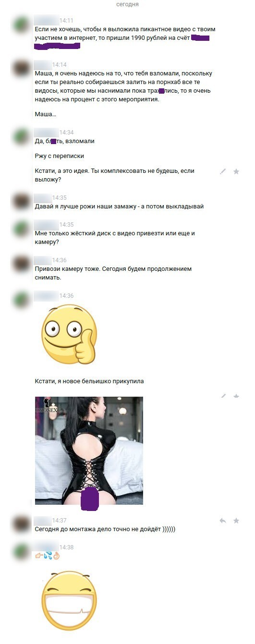Image resolution: width=255 pixels, height=644 pixels.
Task: Click the 14:34 message timestamp
Action: [66, 133]
